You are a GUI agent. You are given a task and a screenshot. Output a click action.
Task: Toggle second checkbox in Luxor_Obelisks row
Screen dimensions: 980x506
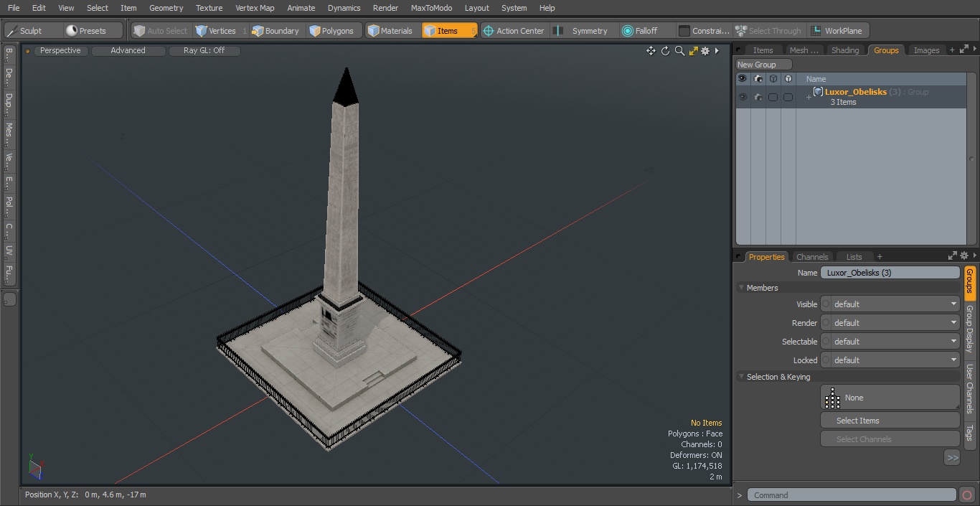click(788, 97)
